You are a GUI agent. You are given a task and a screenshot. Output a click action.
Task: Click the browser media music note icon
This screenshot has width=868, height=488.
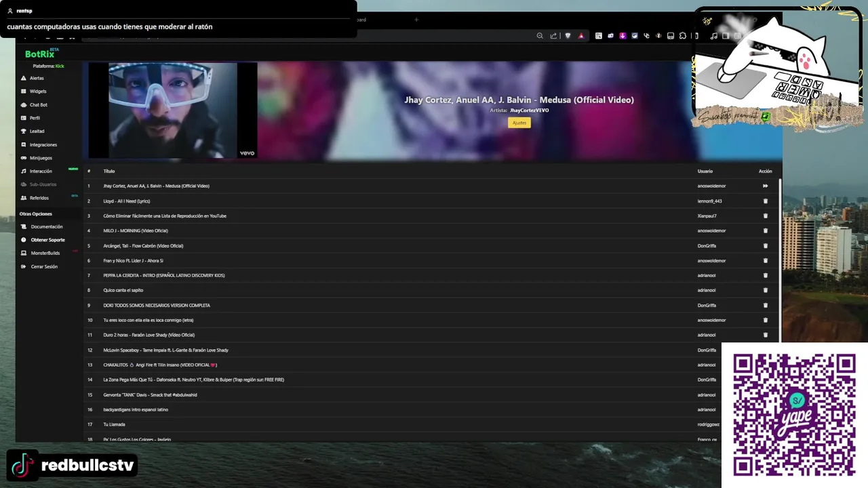point(713,36)
